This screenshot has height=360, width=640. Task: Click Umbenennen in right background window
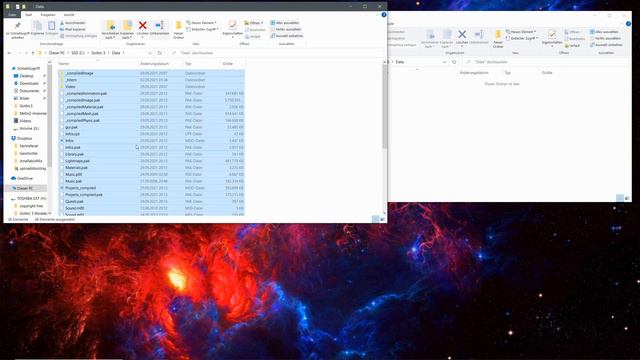pyautogui.click(x=479, y=36)
